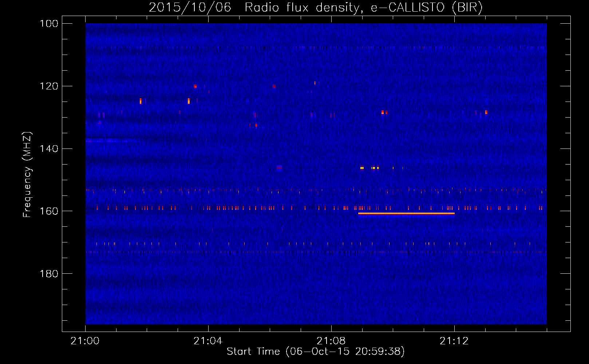Screen dimensions: 589x364
Task: Click the time tick label '21:12'
Action: (x=454, y=341)
